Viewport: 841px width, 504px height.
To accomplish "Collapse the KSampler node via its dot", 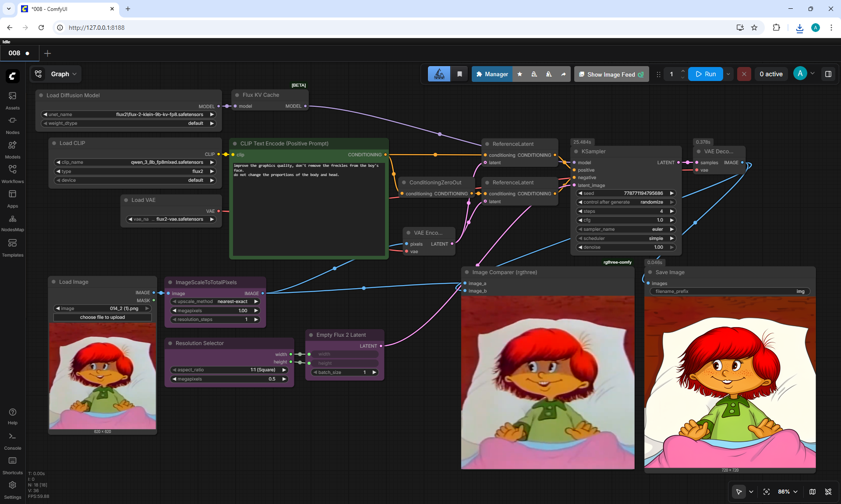I will pyautogui.click(x=576, y=152).
